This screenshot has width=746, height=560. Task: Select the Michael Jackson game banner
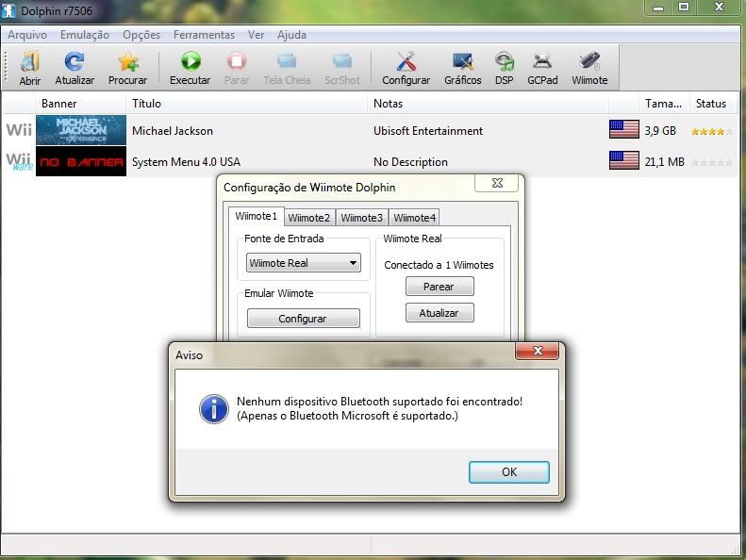[x=80, y=130]
